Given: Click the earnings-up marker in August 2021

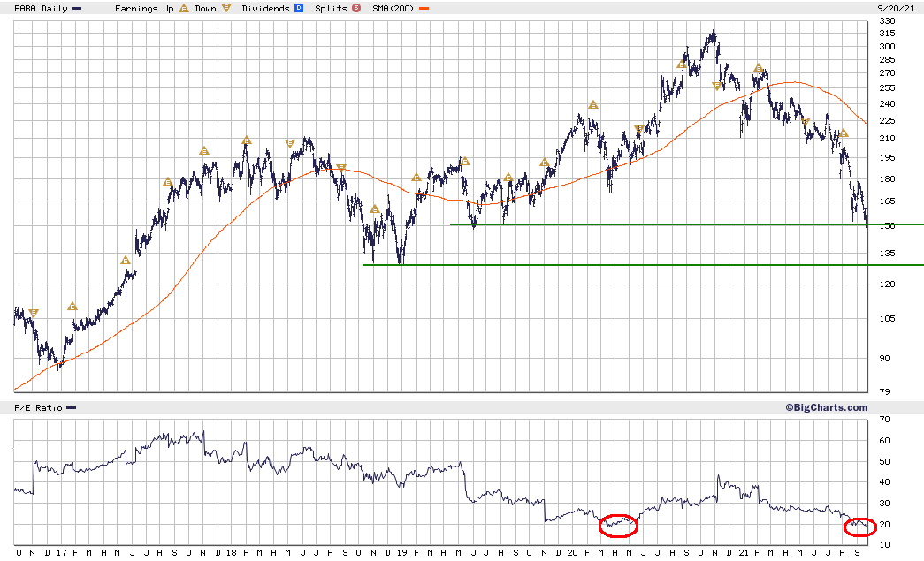Looking at the screenshot, I should 844,133.
